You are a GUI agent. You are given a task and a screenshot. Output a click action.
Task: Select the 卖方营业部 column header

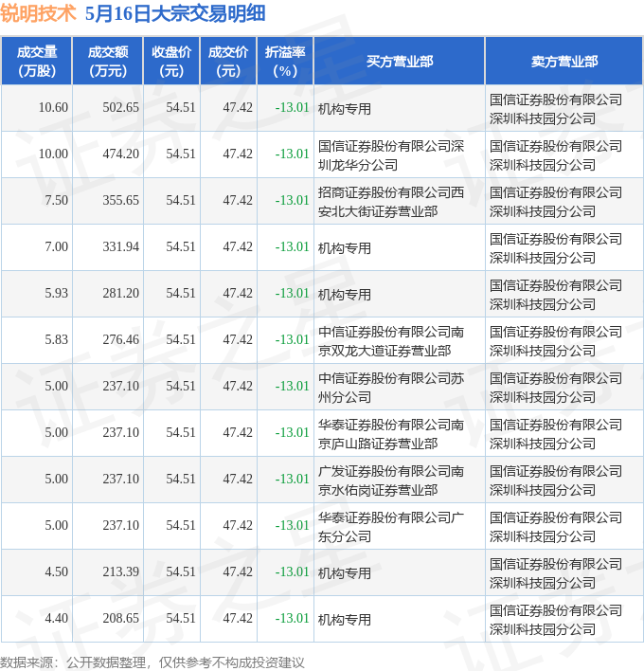tap(564, 62)
